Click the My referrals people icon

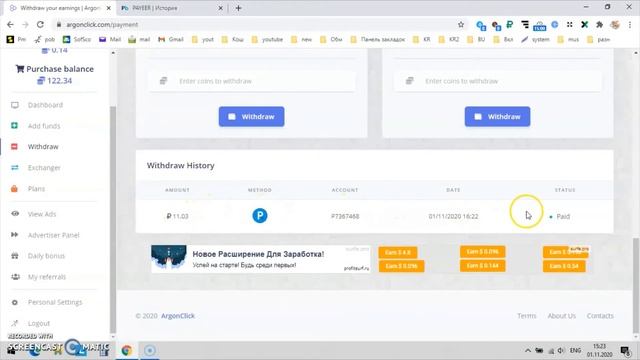pos(15,277)
